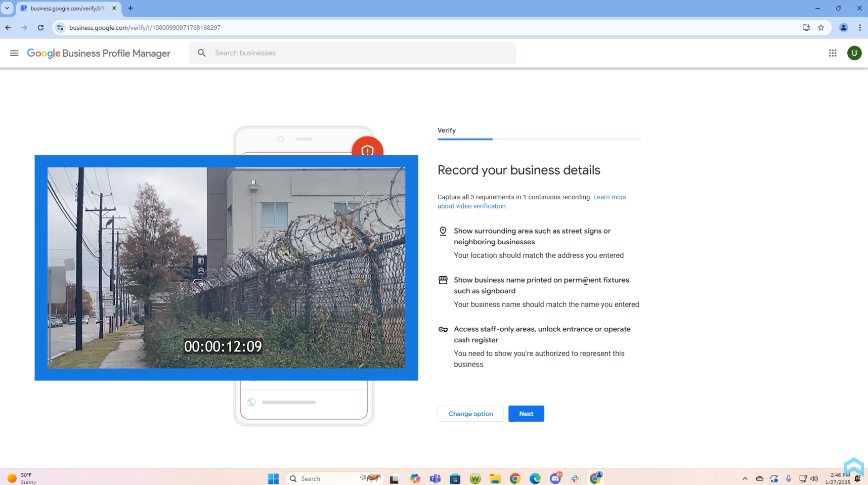Screen dimensions: 868x485
Task: Click the address bar URL
Action: click(x=145, y=28)
